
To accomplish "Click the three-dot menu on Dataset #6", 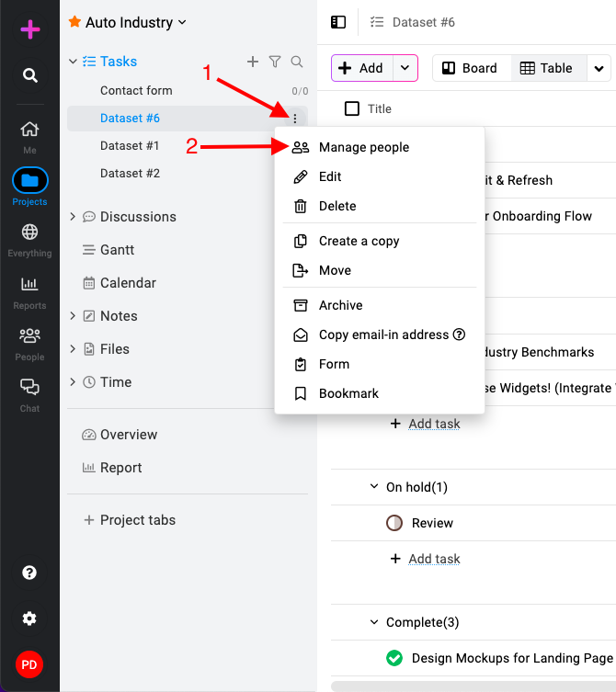I will pos(295,119).
